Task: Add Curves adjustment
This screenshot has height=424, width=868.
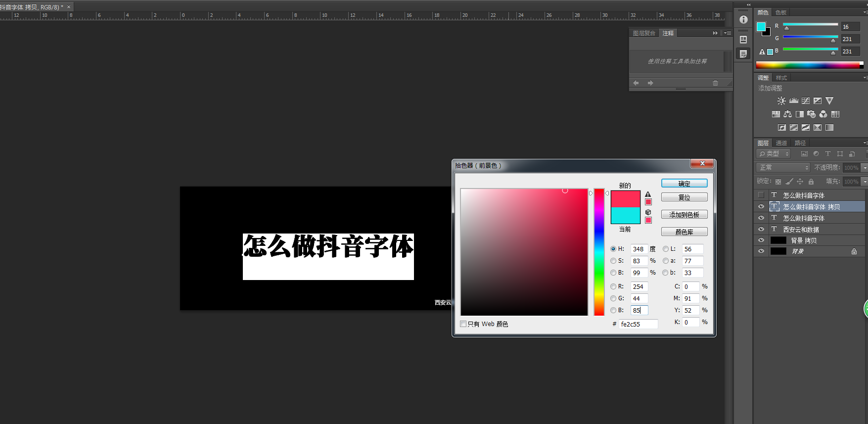Action: (806, 100)
